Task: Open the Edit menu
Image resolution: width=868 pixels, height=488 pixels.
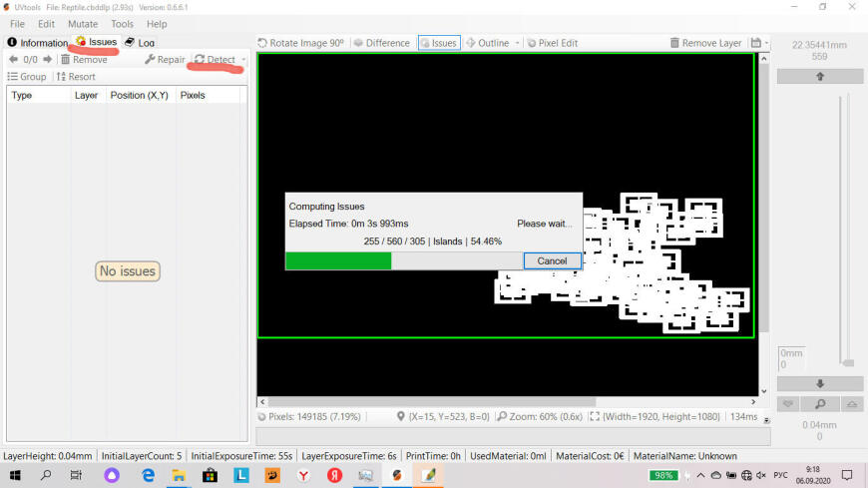Action: pos(46,24)
